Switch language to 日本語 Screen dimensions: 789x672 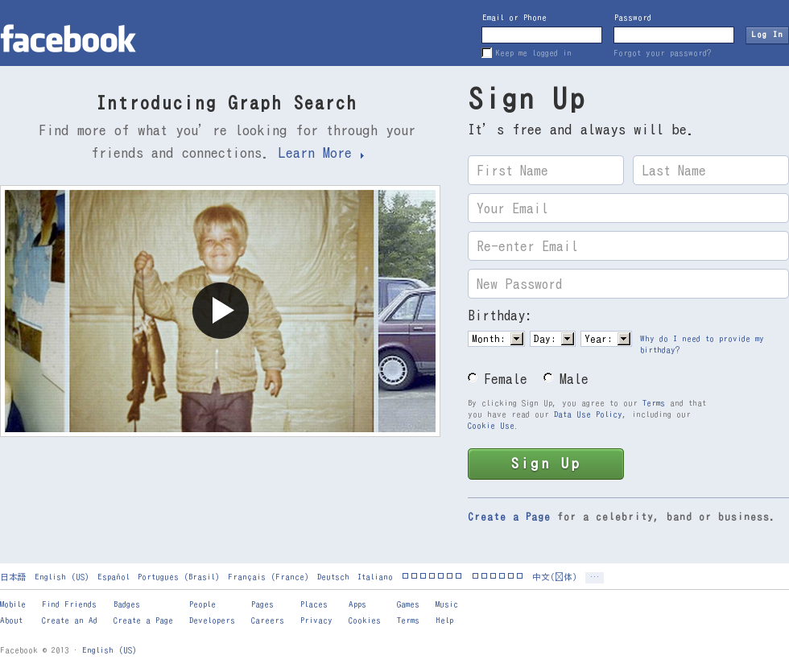tap(13, 577)
